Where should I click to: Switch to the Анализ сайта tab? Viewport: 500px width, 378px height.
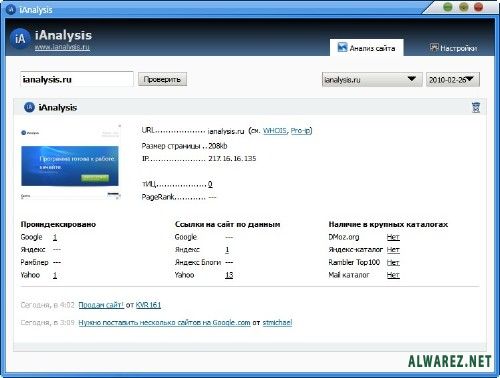pyautogui.click(x=367, y=48)
